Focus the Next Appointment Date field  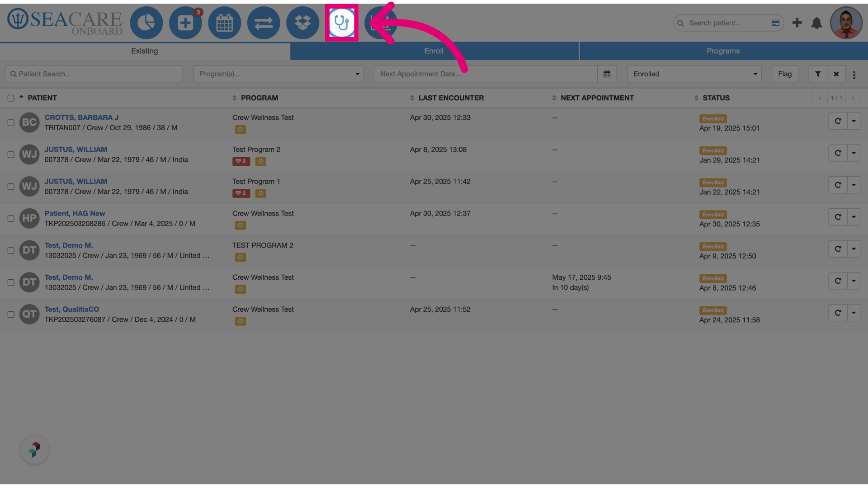point(486,74)
